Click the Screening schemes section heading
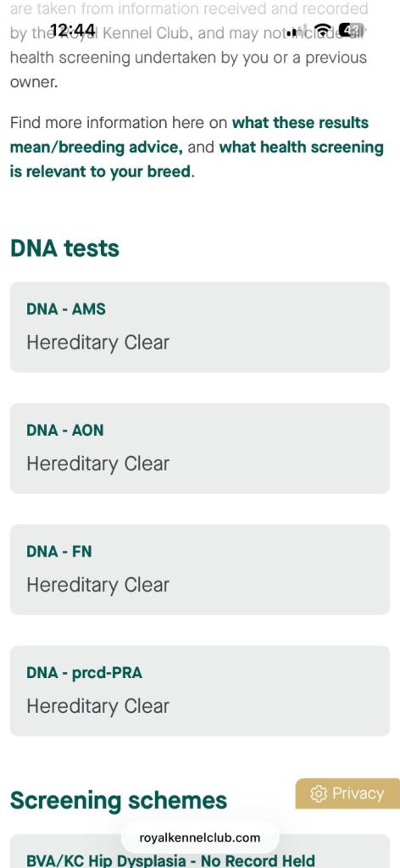This screenshot has width=400, height=868. 119,800
